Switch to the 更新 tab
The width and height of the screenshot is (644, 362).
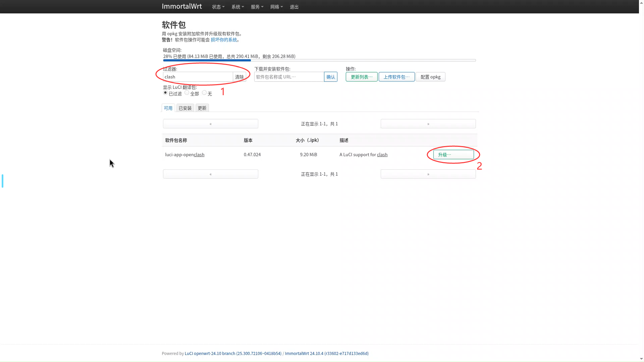(202, 108)
